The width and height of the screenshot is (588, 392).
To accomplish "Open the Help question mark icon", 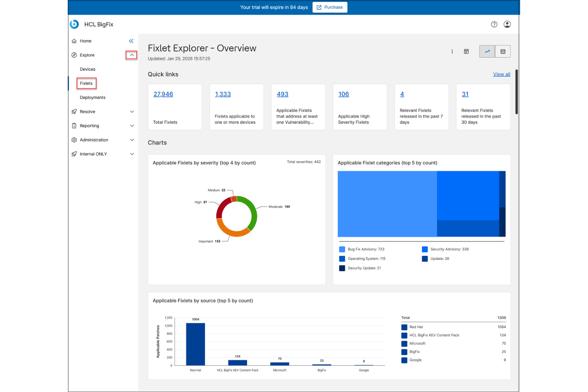I will [x=494, y=24].
